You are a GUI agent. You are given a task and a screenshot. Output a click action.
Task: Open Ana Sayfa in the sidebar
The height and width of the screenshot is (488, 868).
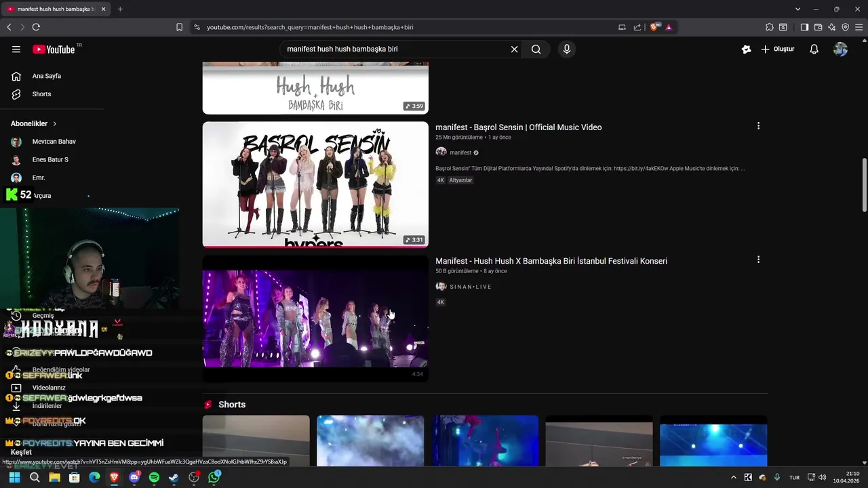coord(47,76)
